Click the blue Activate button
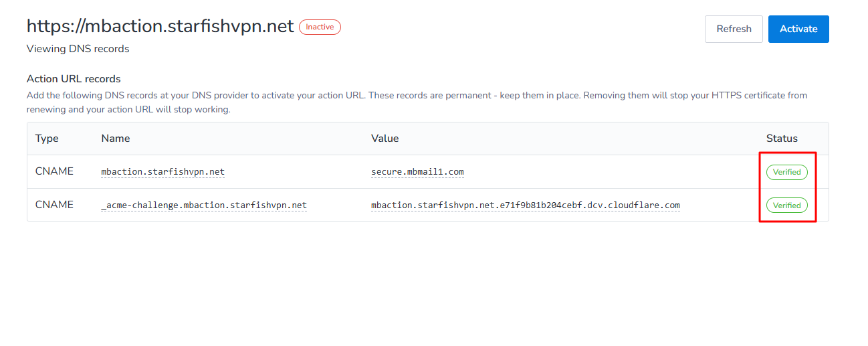This screenshot has height=346, width=868. (798, 29)
